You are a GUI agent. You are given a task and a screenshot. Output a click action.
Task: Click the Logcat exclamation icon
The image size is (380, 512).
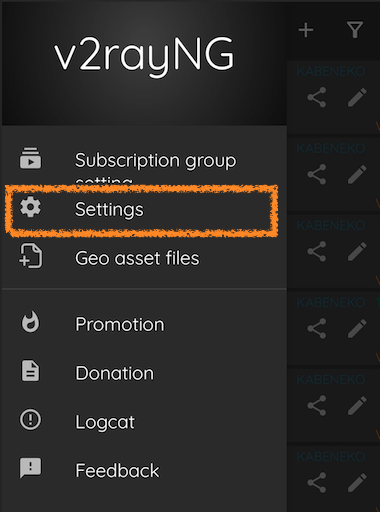click(x=30, y=419)
